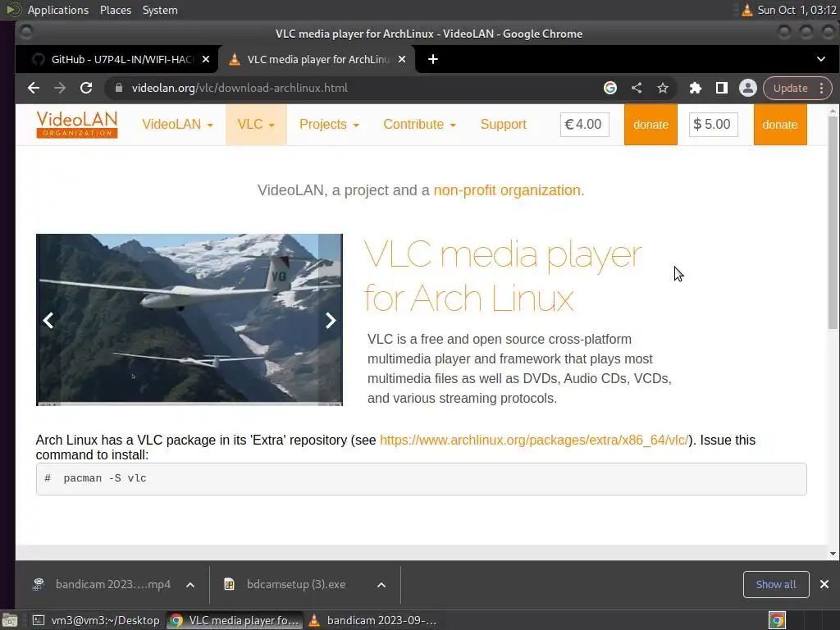
Task: Open Google icon in address bar
Action: click(610, 88)
